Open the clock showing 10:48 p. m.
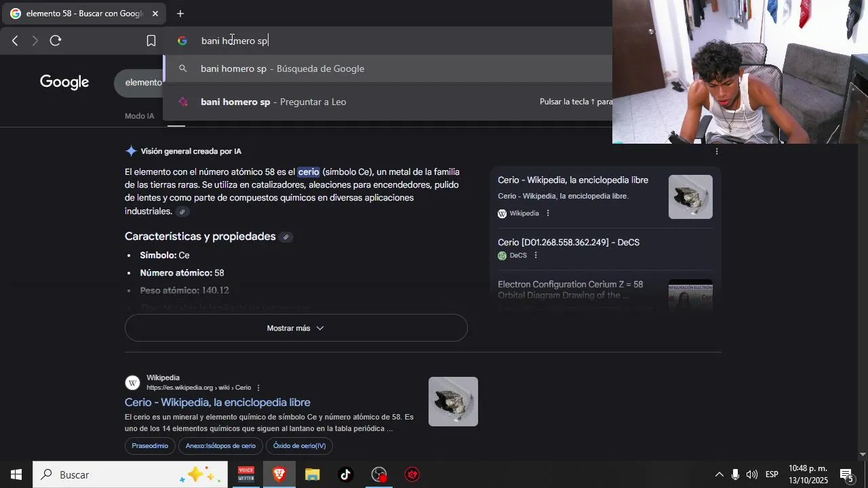The image size is (868, 488). coord(808,474)
